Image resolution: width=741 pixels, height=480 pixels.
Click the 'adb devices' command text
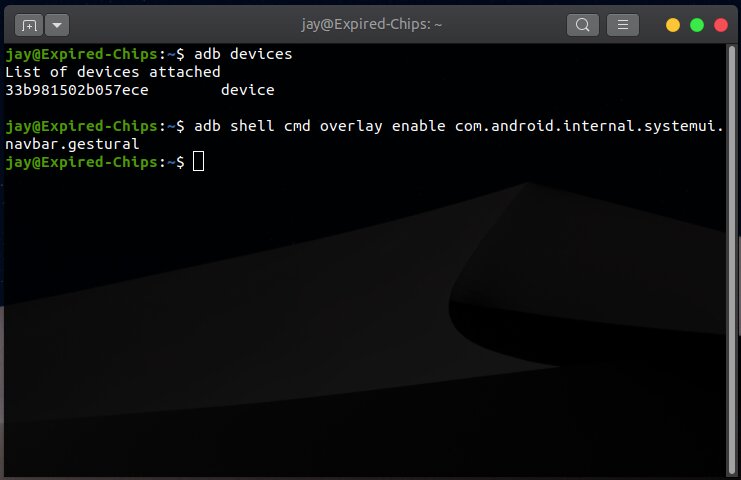[243, 54]
